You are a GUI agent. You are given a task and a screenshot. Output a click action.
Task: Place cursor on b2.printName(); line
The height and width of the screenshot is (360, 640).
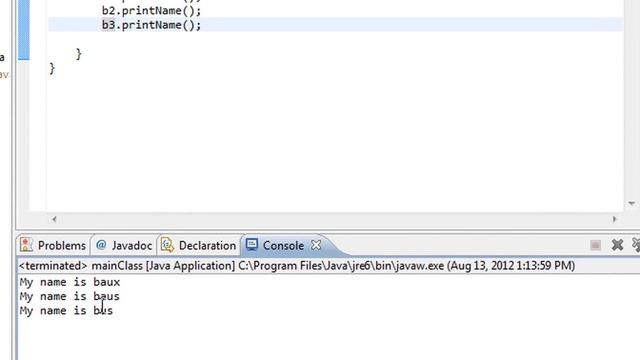click(151, 11)
